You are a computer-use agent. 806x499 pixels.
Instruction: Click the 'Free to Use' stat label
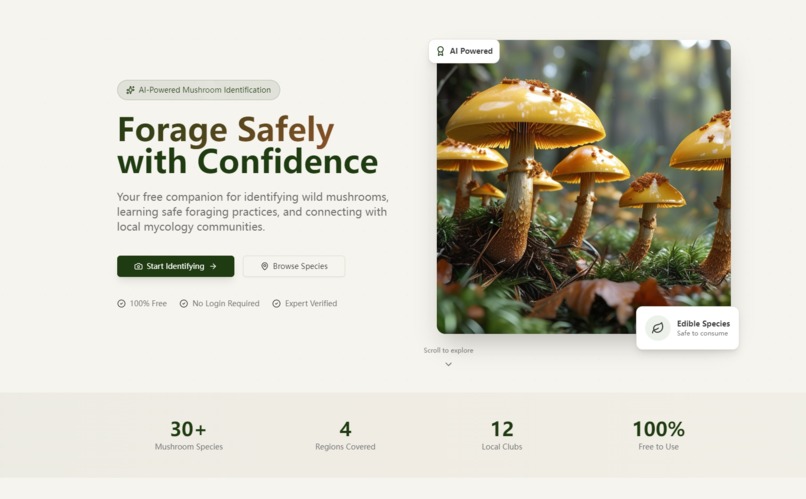click(x=658, y=447)
